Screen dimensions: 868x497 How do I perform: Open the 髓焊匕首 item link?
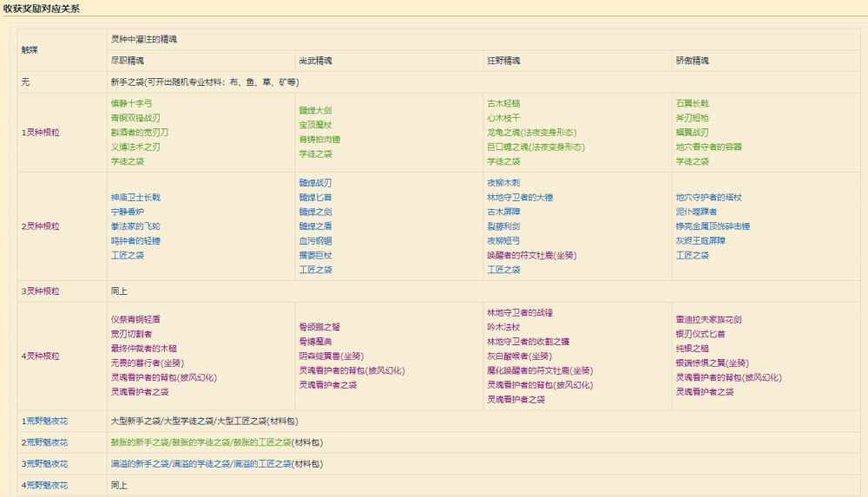[316, 198]
